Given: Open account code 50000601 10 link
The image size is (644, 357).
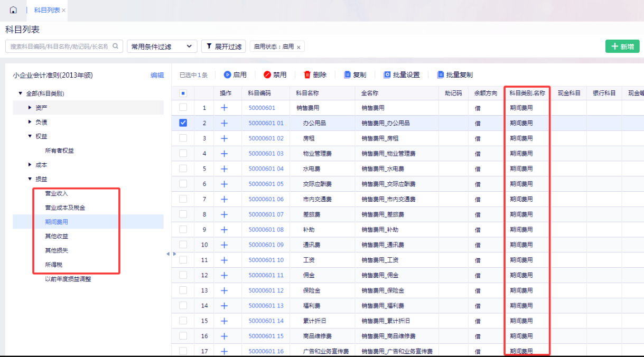Looking at the screenshot, I should point(266,260).
